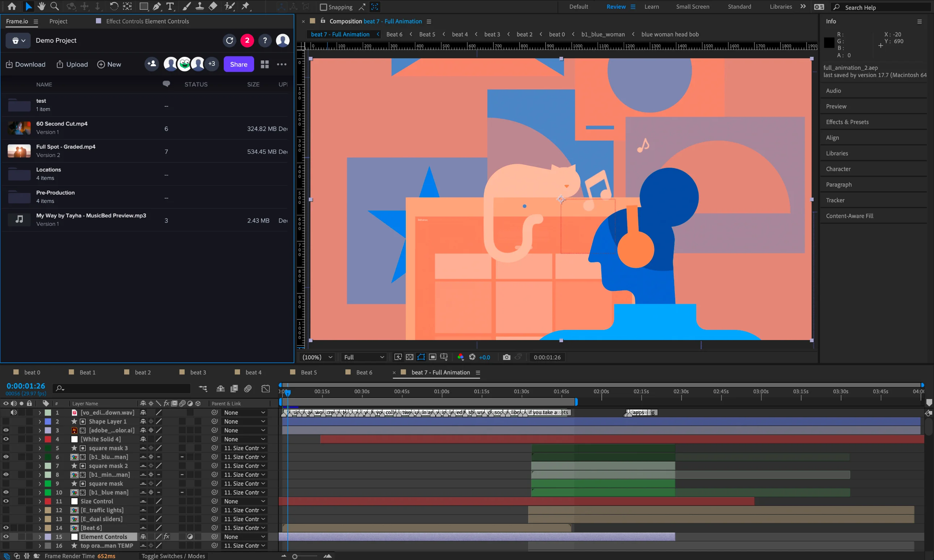Switch to the Project tab
This screenshot has height=560, width=934.
coord(59,21)
